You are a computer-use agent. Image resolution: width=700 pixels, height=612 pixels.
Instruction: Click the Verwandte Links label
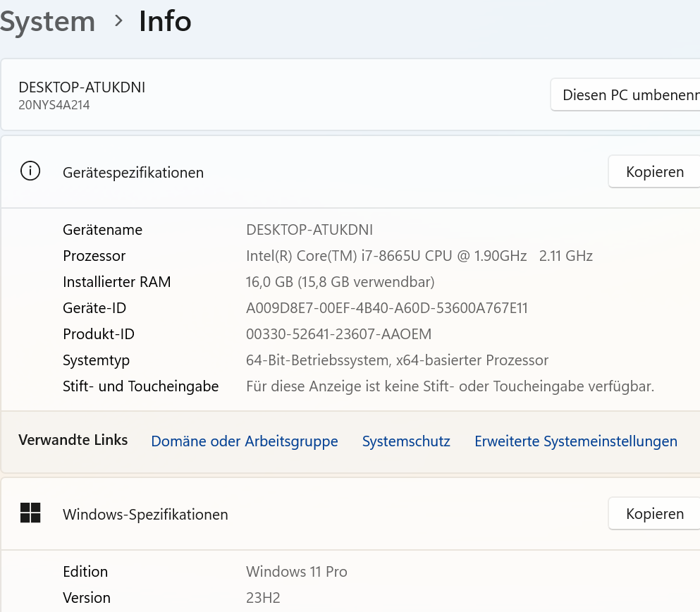[x=73, y=440]
